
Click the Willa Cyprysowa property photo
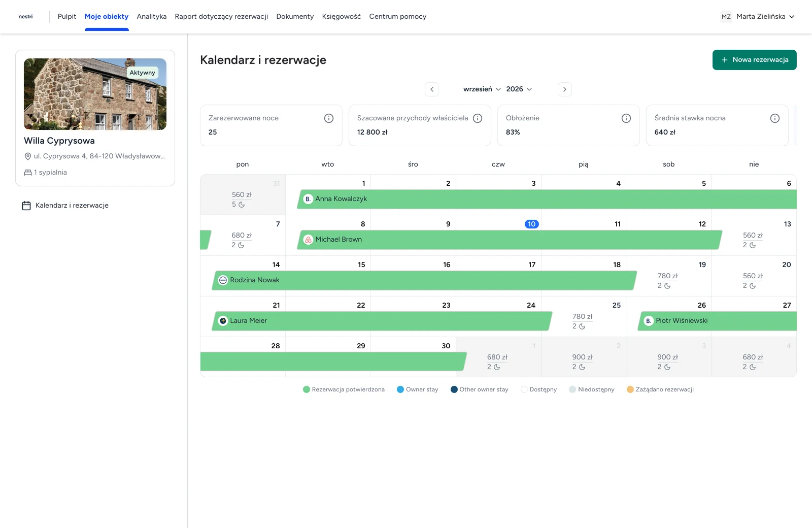pos(95,94)
